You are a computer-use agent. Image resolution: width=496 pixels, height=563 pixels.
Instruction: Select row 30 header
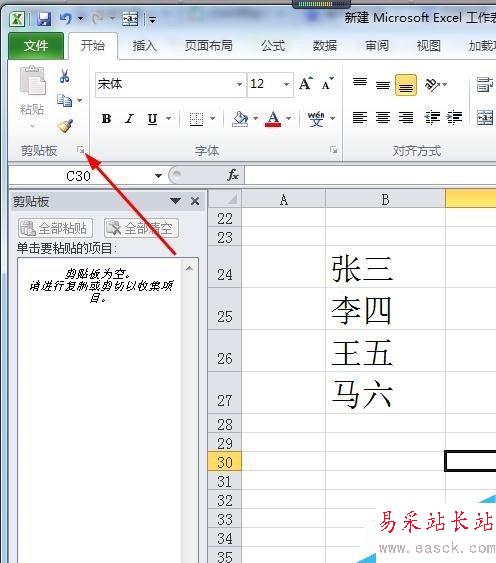pos(225,461)
